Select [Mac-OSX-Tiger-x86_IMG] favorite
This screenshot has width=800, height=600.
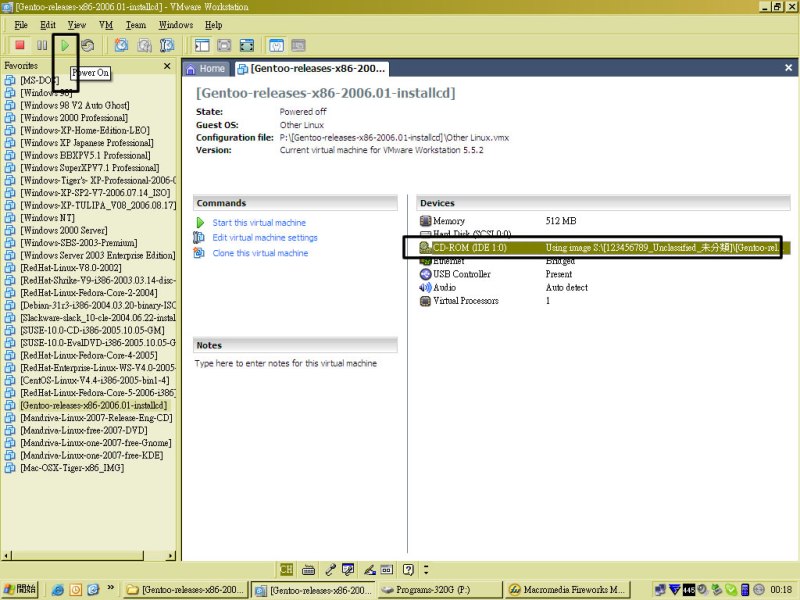coord(72,467)
